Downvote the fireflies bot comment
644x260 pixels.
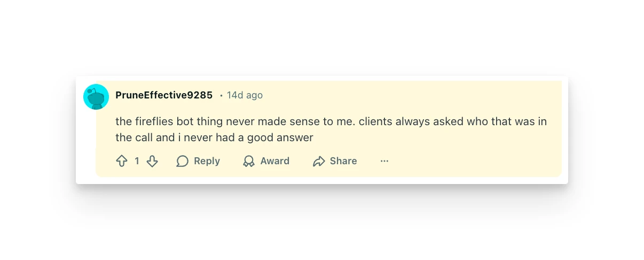[x=152, y=161]
